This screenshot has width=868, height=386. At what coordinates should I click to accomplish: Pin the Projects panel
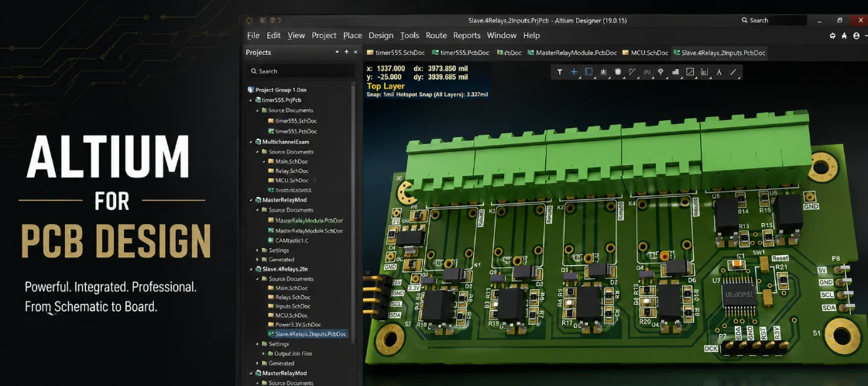click(347, 52)
